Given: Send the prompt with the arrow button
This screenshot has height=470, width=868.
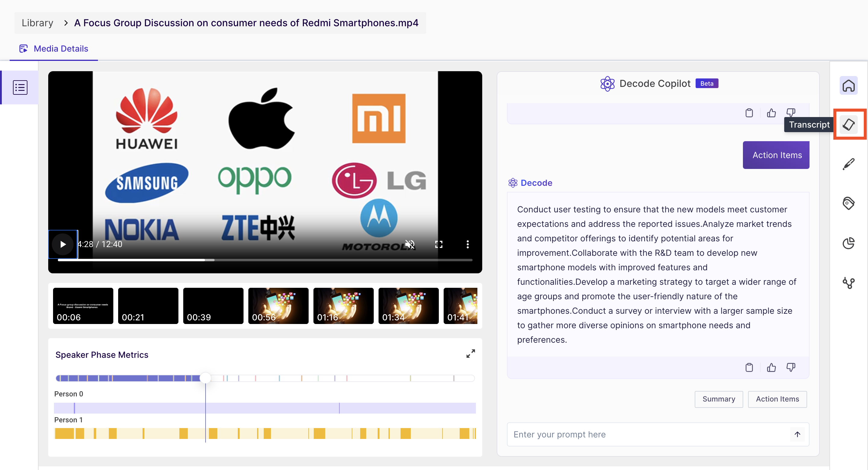Looking at the screenshot, I should pyautogui.click(x=797, y=434).
